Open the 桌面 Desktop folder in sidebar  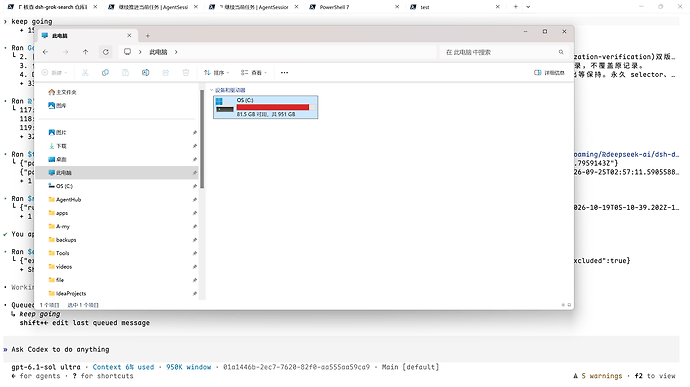pyautogui.click(x=58, y=159)
